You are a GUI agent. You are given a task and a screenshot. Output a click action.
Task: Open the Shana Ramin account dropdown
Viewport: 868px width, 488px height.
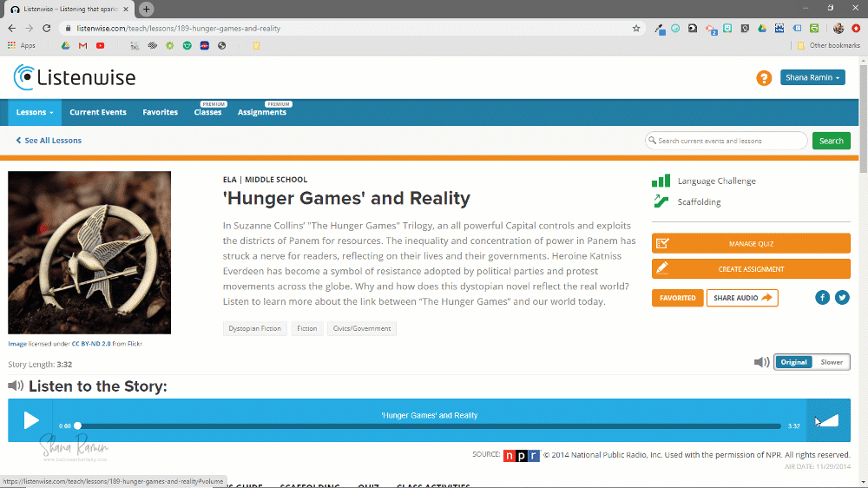tap(812, 77)
